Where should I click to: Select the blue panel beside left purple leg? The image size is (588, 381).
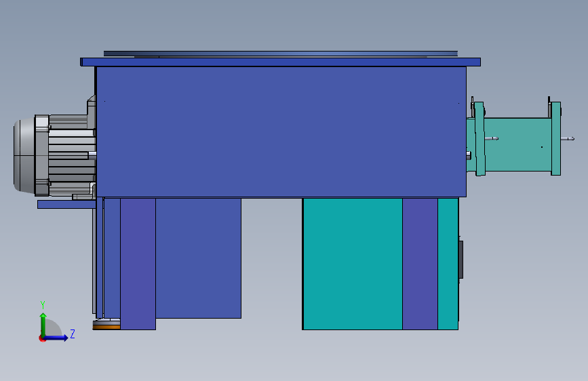(x=199, y=258)
